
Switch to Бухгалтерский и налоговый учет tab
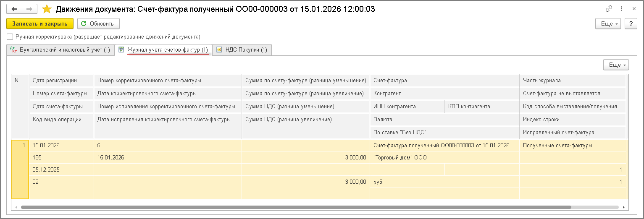(x=60, y=50)
